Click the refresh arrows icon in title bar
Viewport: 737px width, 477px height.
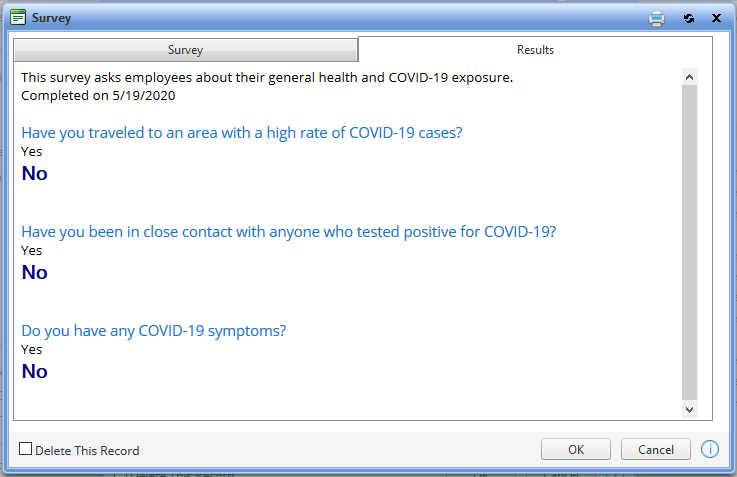(689, 18)
